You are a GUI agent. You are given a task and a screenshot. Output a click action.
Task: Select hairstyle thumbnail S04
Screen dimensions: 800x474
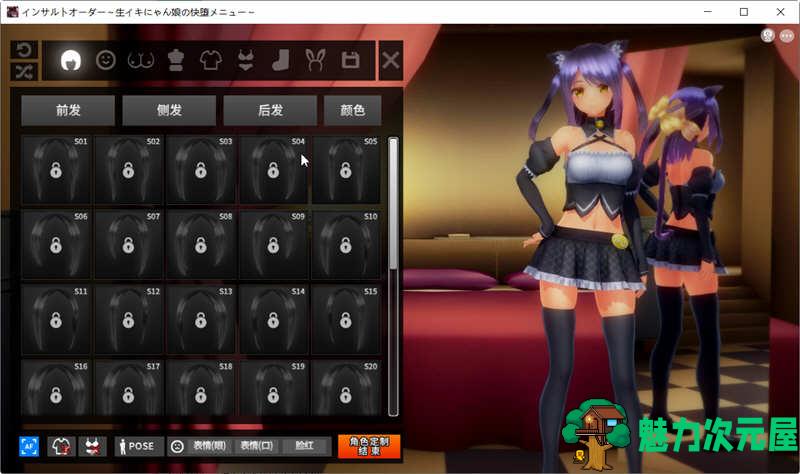(273, 170)
